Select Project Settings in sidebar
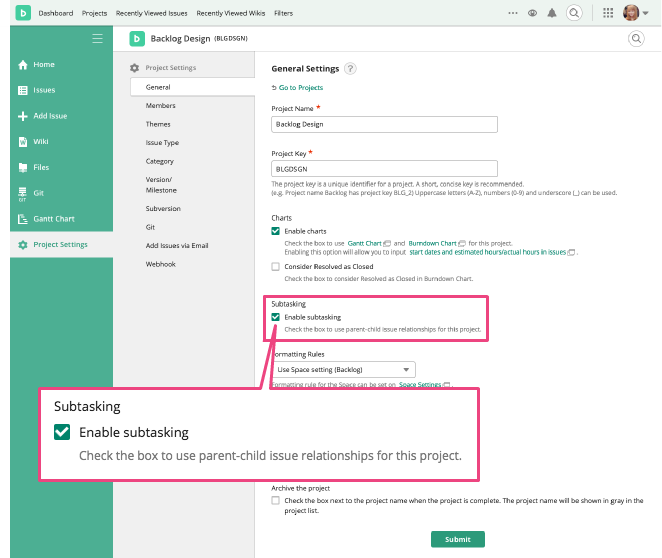Viewport: 662px width, 558px height. [x=62, y=245]
